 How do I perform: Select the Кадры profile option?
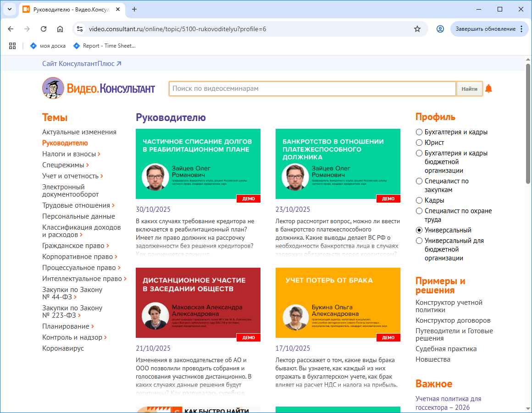point(419,200)
